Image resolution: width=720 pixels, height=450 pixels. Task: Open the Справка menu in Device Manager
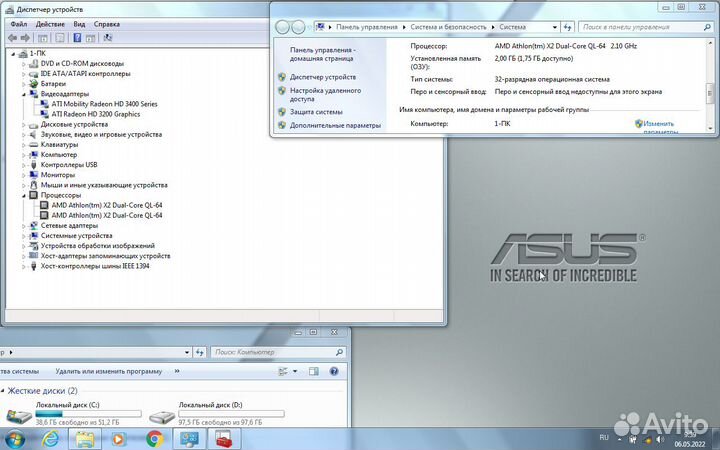(106, 23)
